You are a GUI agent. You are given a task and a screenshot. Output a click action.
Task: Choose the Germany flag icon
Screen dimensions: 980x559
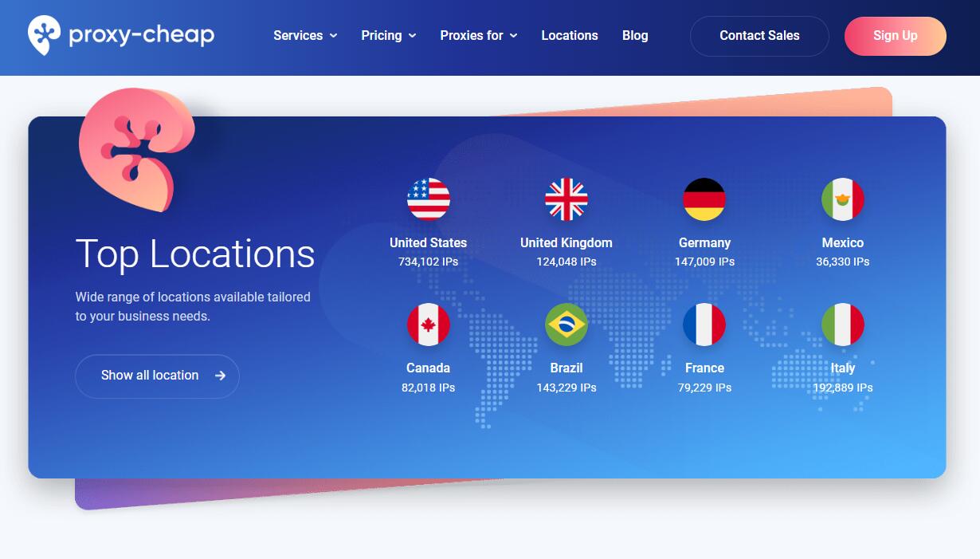(x=704, y=199)
